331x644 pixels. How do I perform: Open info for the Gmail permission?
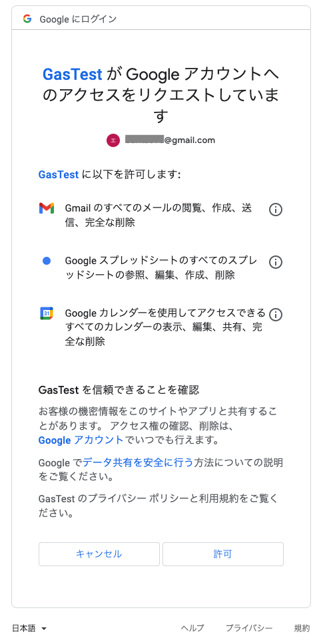point(276,210)
